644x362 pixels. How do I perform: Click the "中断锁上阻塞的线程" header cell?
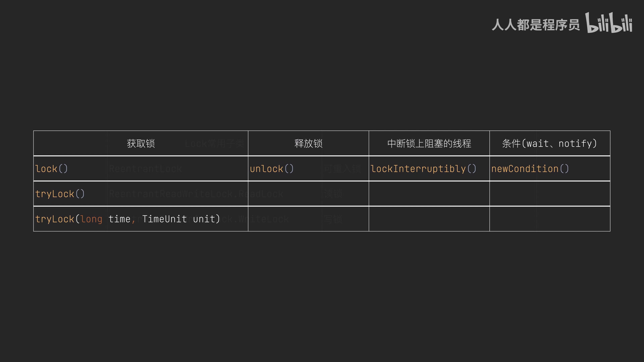tap(429, 143)
